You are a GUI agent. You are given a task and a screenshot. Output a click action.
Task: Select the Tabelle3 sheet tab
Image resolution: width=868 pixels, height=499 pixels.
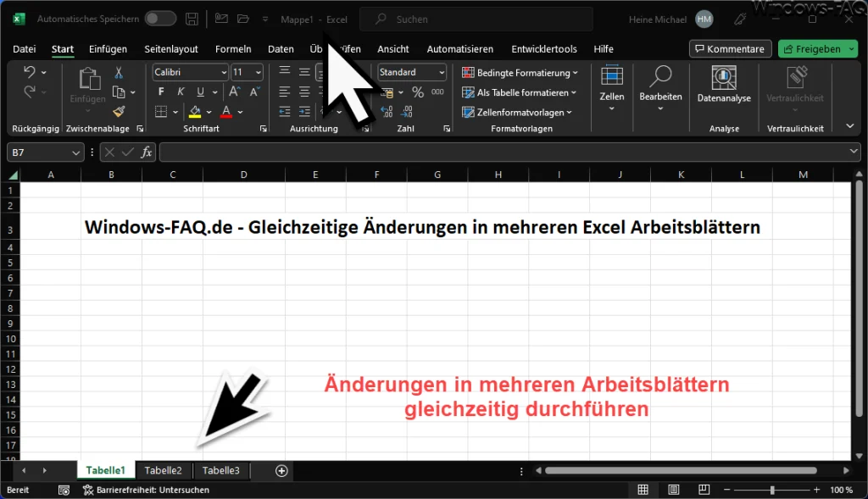[x=221, y=471]
